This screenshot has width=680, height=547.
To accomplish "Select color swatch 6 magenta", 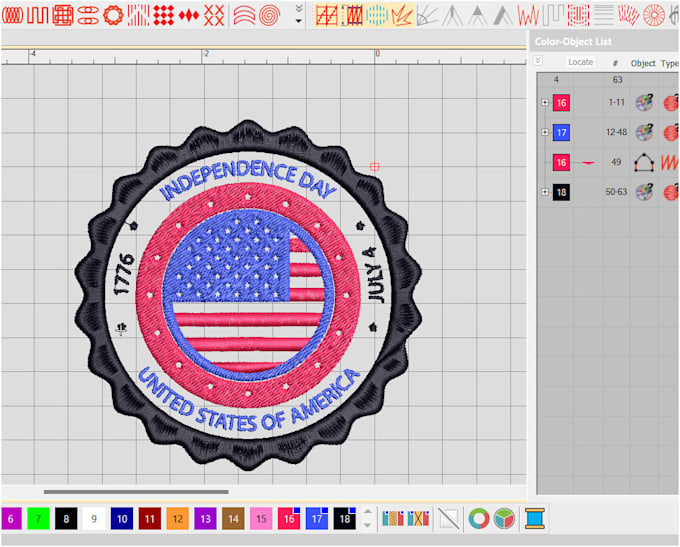I will click(11, 518).
